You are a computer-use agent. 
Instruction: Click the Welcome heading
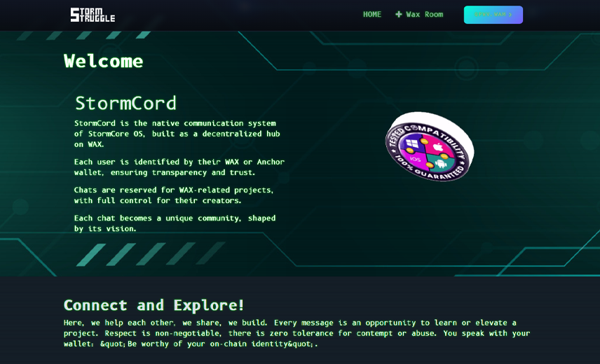click(x=103, y=61)
